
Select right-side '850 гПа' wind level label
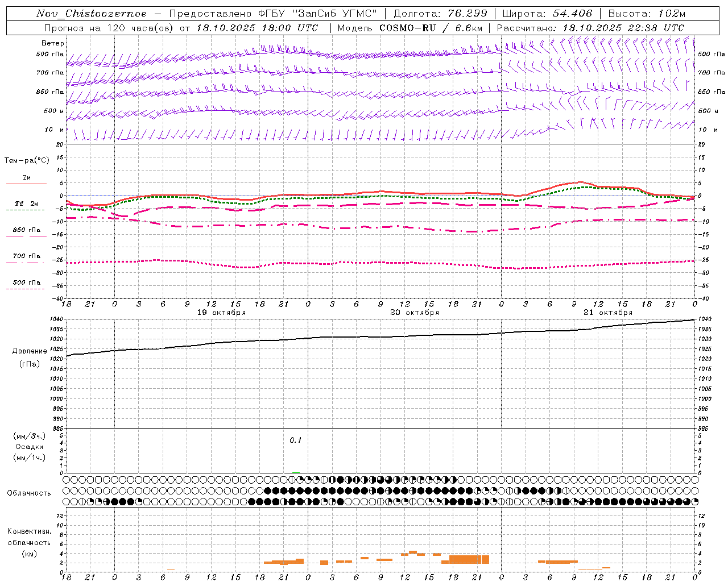(x=712, y=92)
